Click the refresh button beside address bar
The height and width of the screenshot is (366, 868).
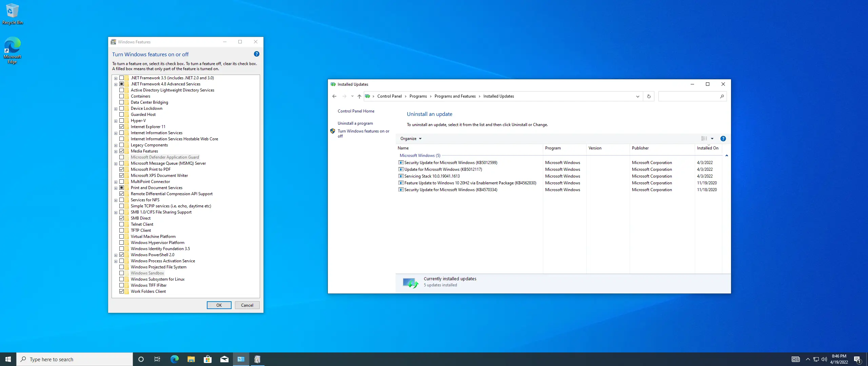click(x=649, y=96)
